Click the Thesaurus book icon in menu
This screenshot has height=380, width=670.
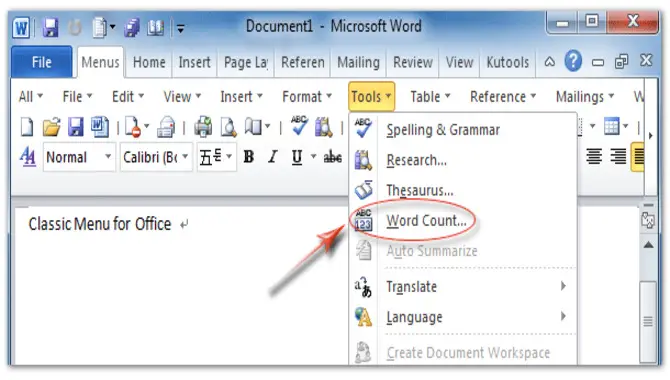point(364,190)
